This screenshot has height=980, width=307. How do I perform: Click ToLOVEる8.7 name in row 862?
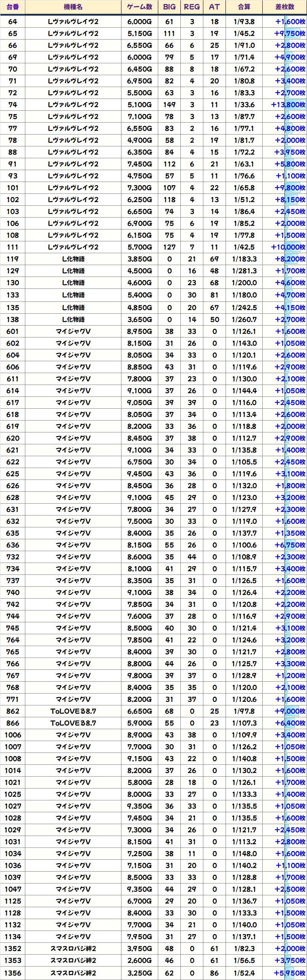(x=73, y=711)
